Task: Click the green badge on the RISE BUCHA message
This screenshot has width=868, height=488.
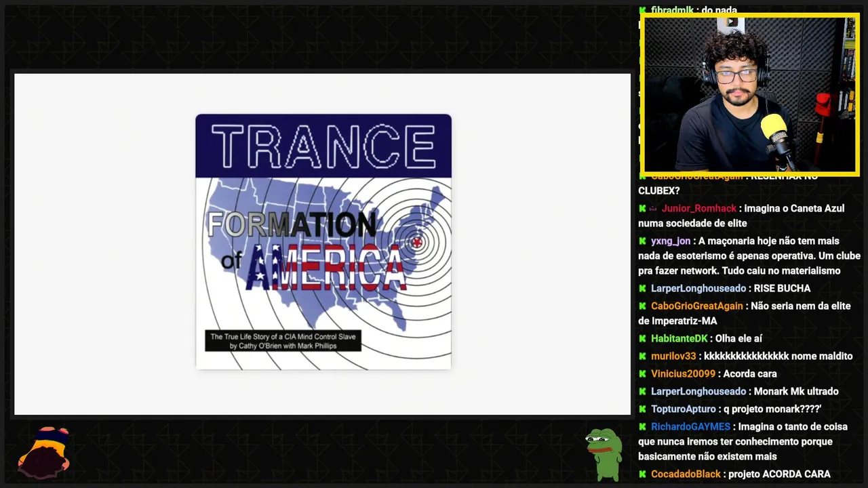Action: pyautogui.click(x=642, y=288)
